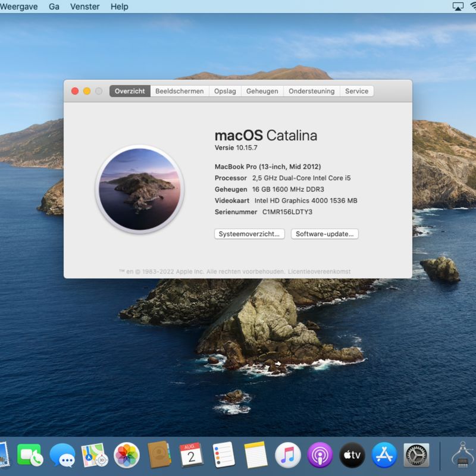Open Messages app in the Dock

tap(62, 455)
